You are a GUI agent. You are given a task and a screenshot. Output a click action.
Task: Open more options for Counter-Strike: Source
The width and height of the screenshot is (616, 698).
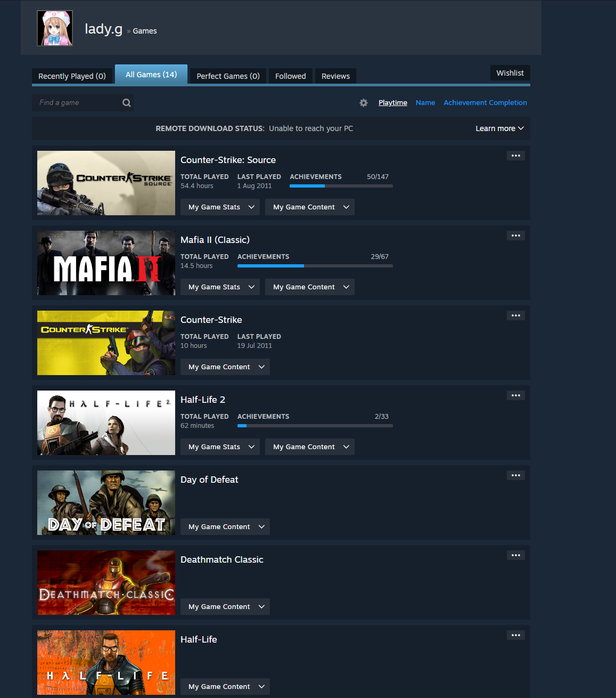(516, 156)
